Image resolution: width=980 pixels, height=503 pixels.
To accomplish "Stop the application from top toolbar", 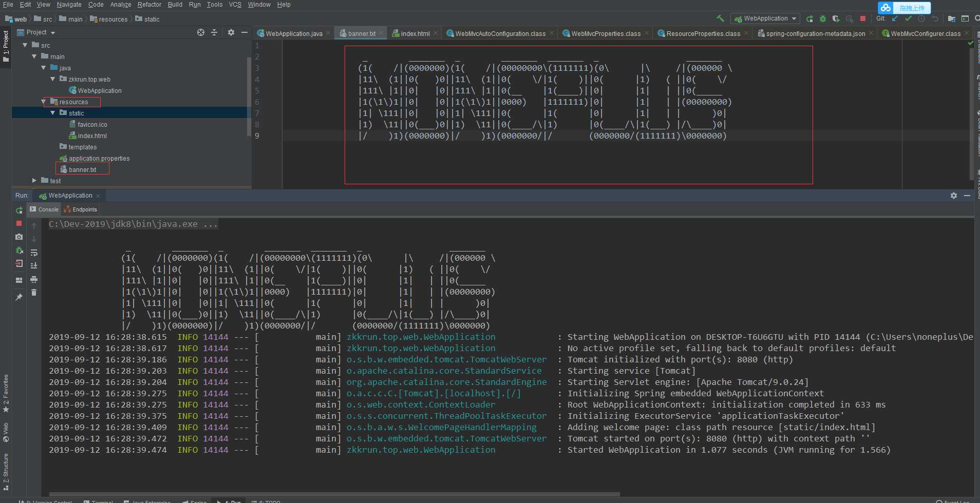I will pos(863,18).
